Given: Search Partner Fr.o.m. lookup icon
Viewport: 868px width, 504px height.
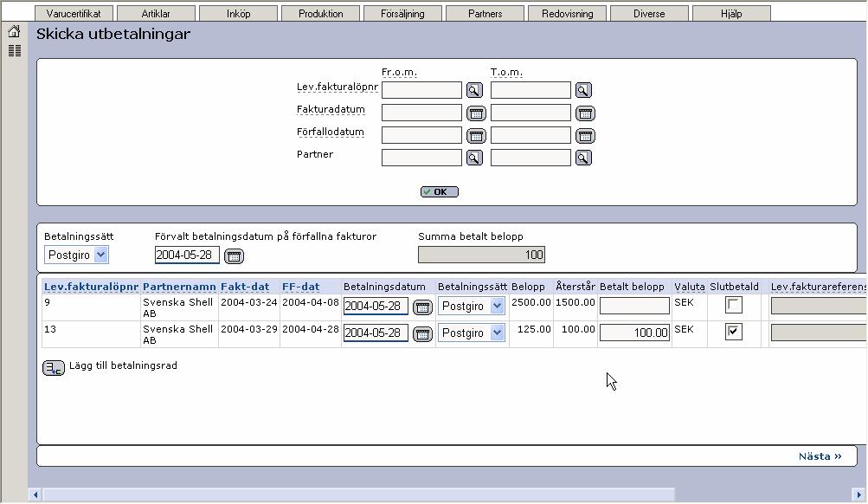Looking at the screenshot, I should tap(474, 158).
